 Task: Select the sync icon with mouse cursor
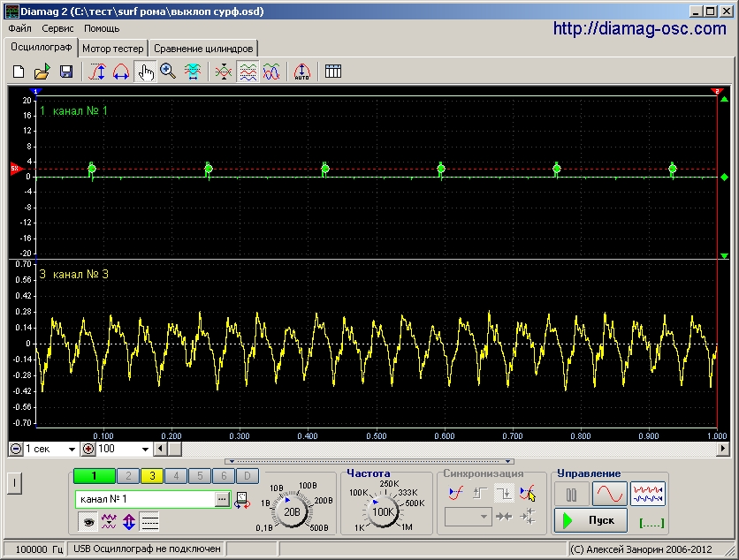click(x=528, y=494)
